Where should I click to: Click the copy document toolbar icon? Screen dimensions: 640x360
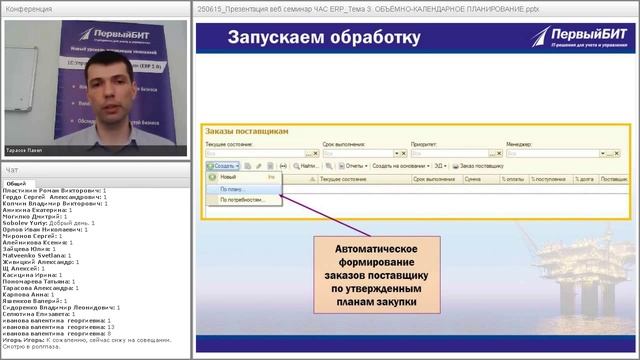pos(247,166)
